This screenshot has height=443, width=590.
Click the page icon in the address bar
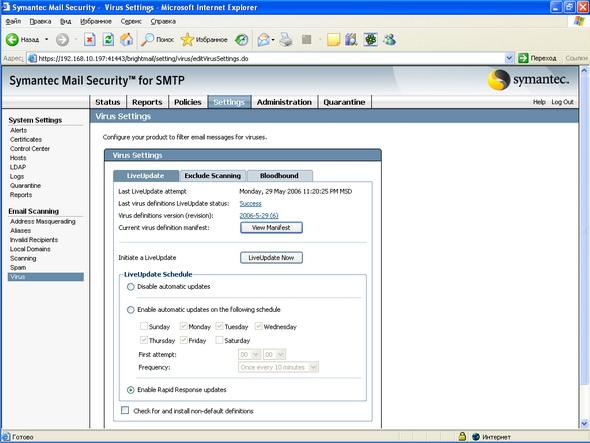pos(33,58)
